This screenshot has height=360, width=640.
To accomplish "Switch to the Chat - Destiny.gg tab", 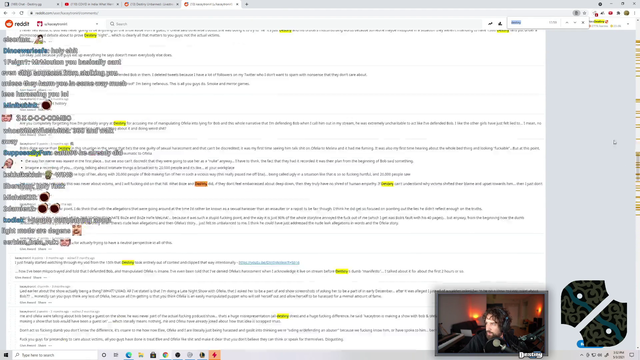I will pos(31,4).
